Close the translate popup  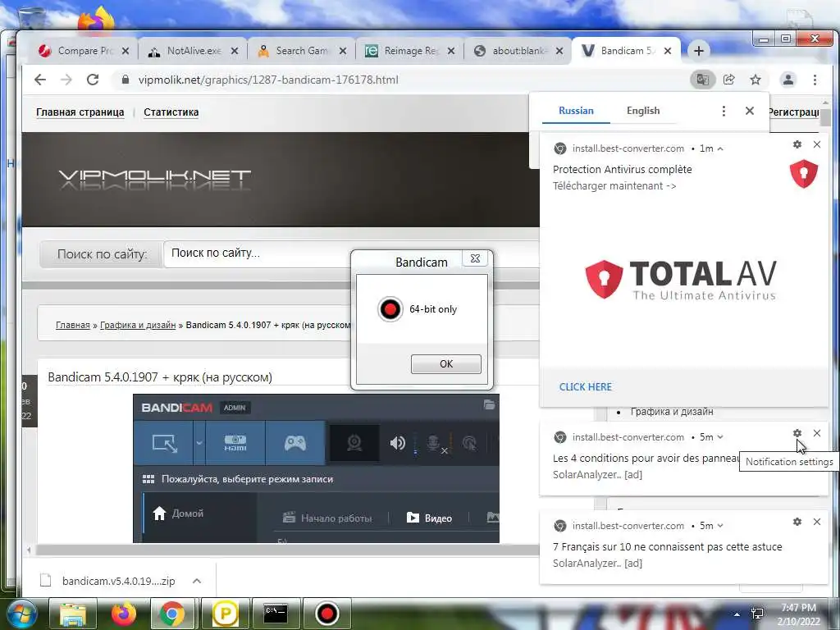750,111
